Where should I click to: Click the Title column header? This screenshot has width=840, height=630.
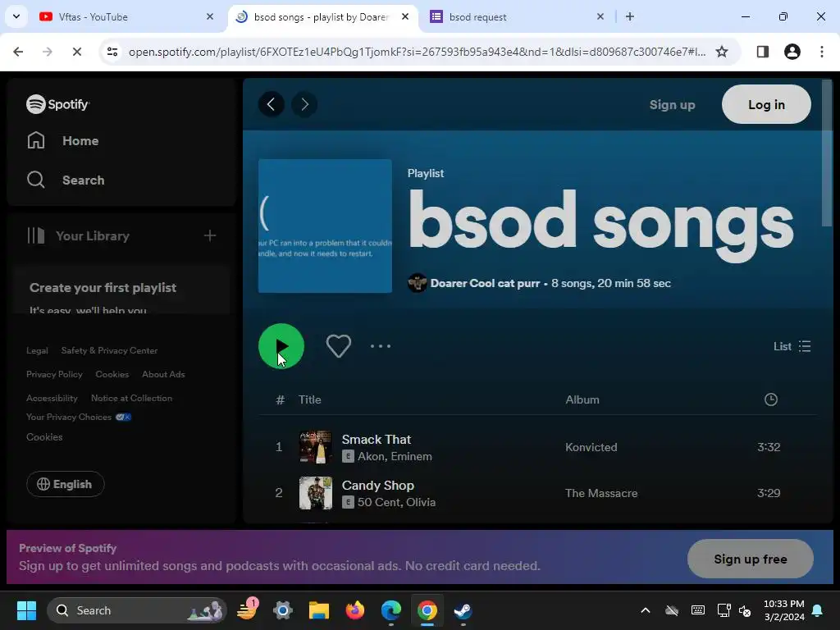tap(309, 399)
